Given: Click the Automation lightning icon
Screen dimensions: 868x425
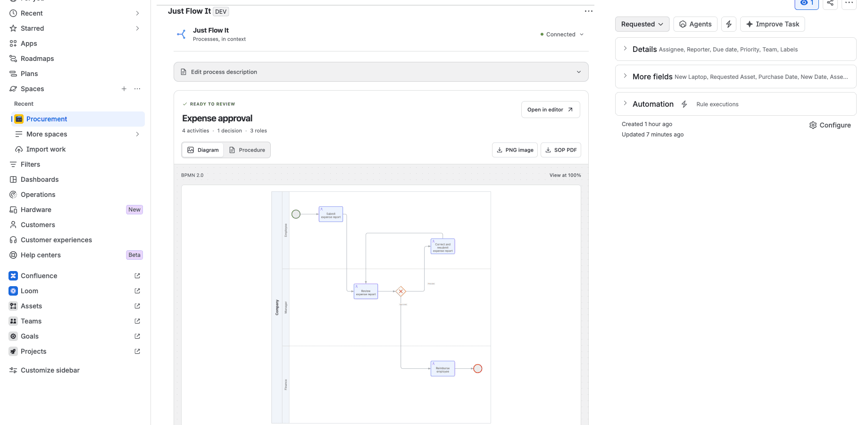Looking at the screenshot, I should pos(684,104).
